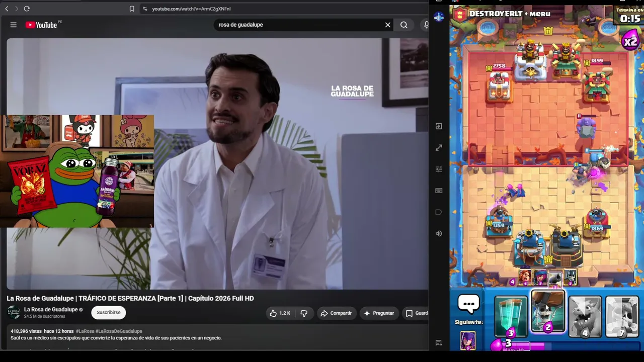Click the emulator logo at sidebar top
Image resolution: width=644 pixels, height=362 pixels.
(439, 17)
